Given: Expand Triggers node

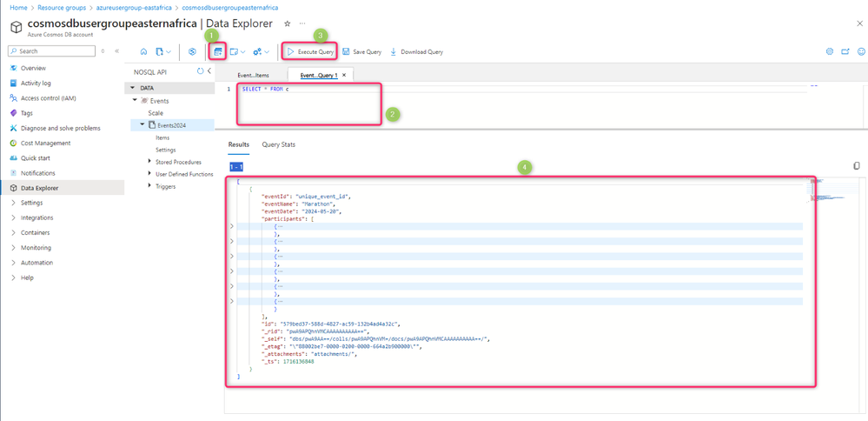Looking at the screenshot, I should tap(149, 186).
